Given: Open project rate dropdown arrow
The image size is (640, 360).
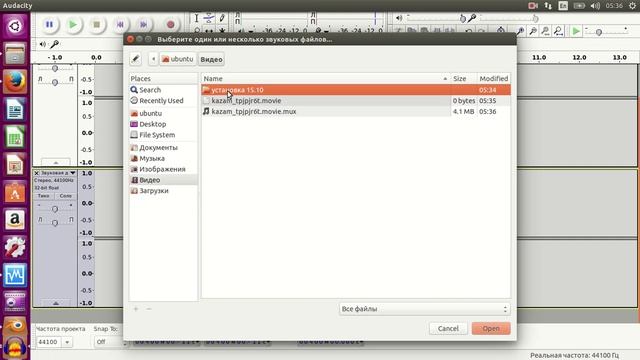Looking at the screenshot, I should point(67,342).
